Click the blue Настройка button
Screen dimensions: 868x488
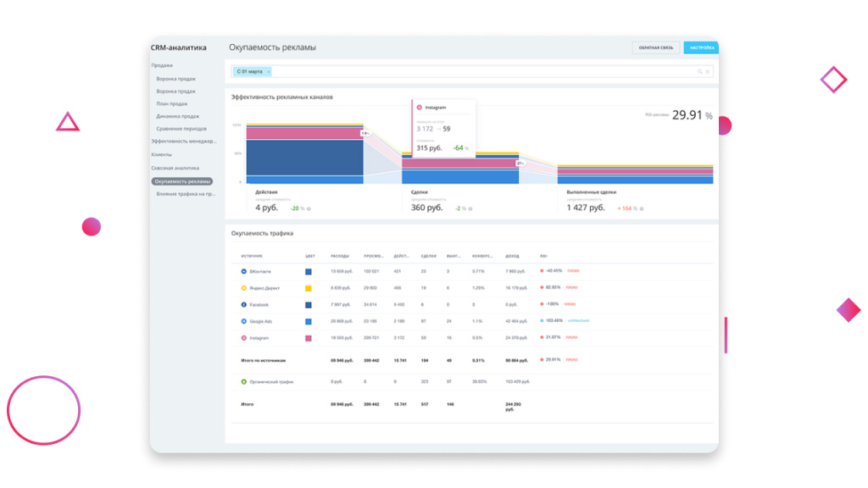[x=701, y=47]
